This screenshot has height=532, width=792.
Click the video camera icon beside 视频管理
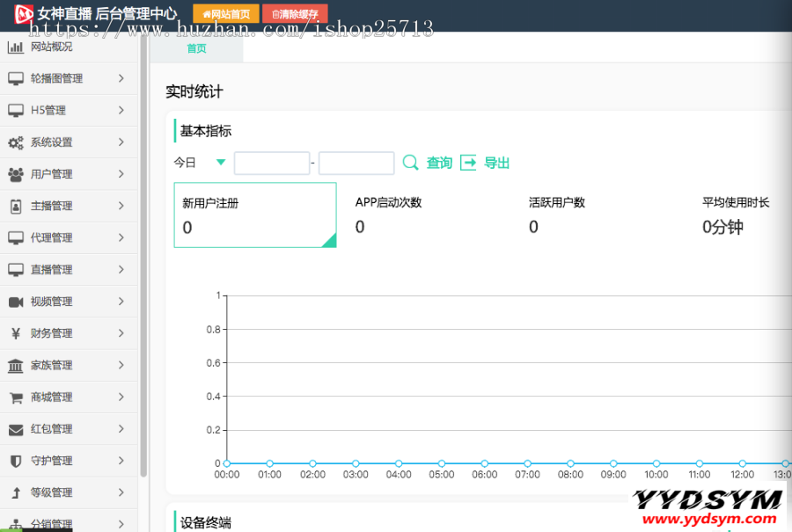16,302
